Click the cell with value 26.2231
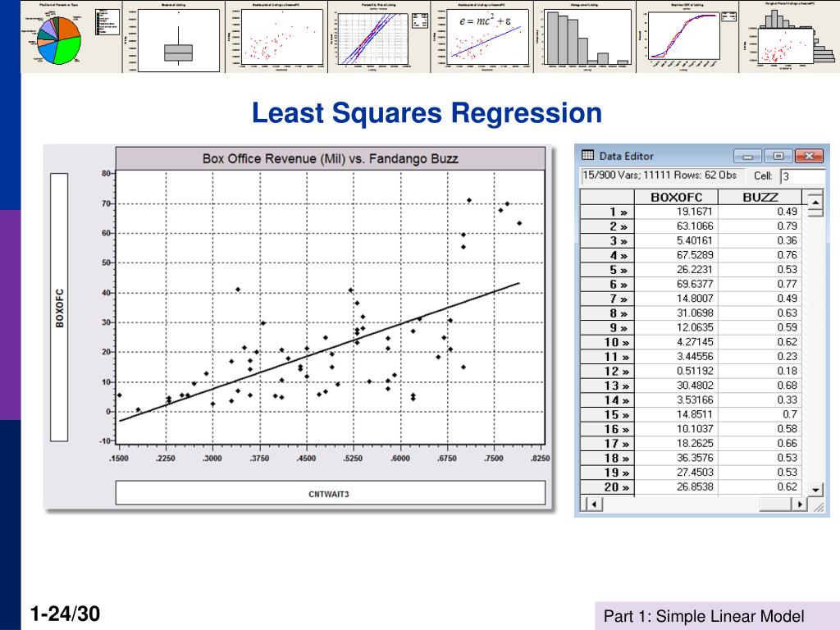The height and width of the screenshot is (630, 840). tap(676, 269)
